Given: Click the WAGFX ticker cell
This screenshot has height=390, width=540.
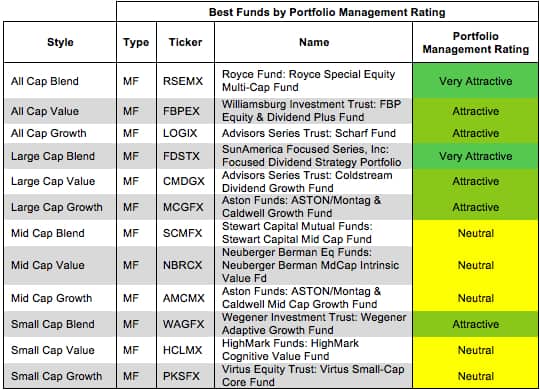Looking at the screenshot, I should point(184,324).
